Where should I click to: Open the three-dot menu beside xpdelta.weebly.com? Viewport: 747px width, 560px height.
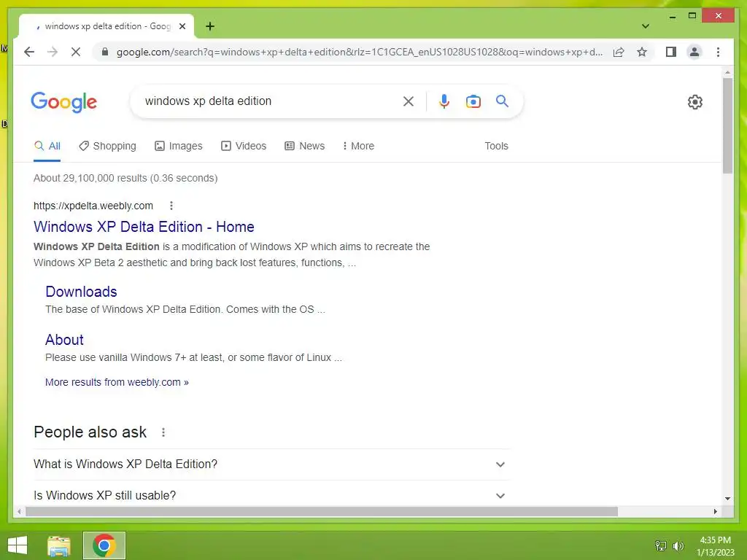click(x=171, y=206)
